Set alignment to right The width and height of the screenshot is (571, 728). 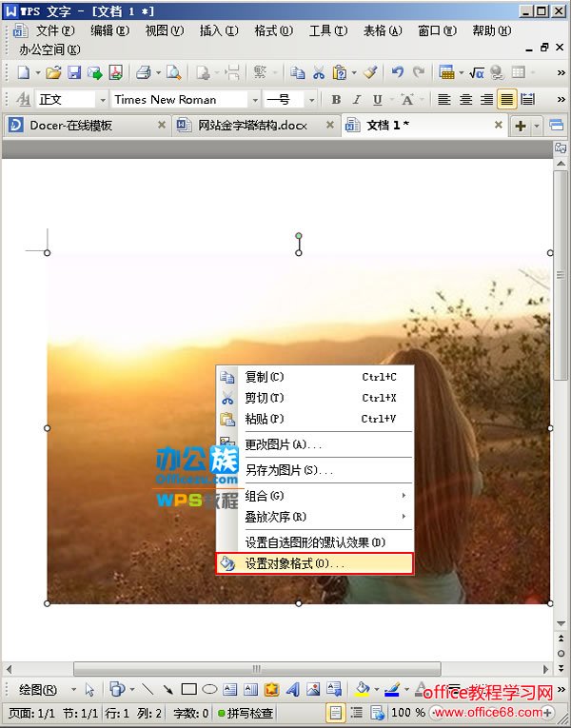pos(486,99)
